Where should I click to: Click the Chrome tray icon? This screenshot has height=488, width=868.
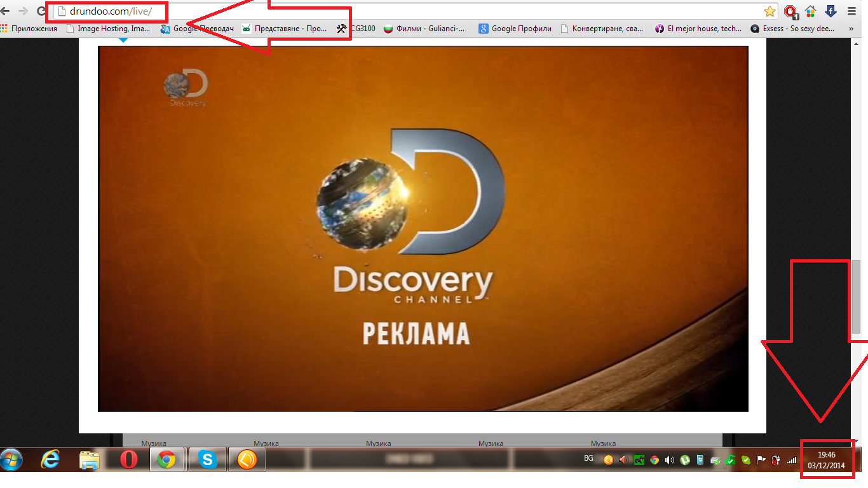coord(654,460)
